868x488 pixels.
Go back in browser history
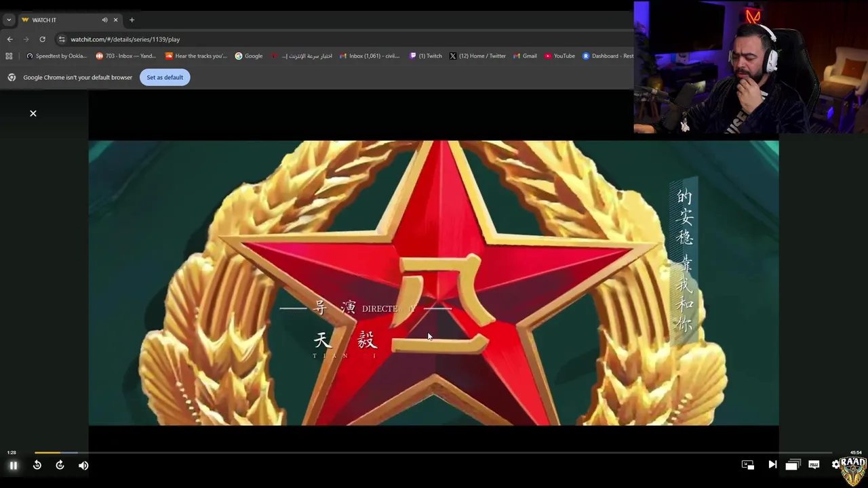[9, 39]
